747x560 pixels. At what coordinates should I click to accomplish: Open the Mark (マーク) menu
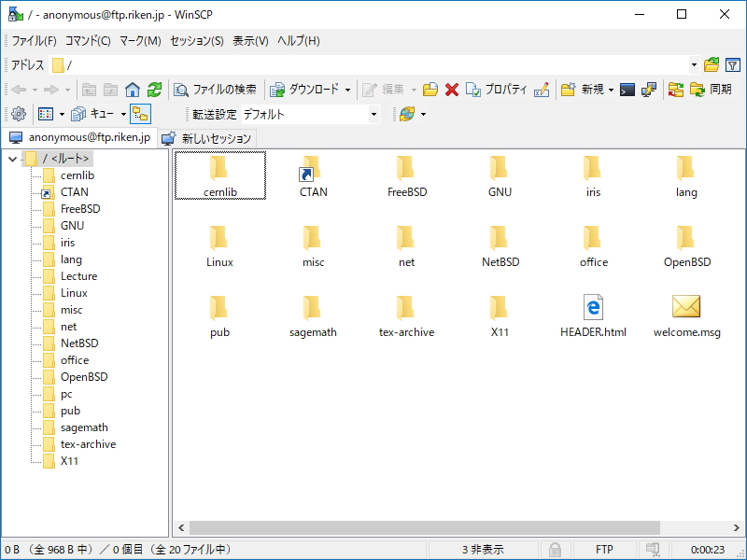[x=140, y=41]
